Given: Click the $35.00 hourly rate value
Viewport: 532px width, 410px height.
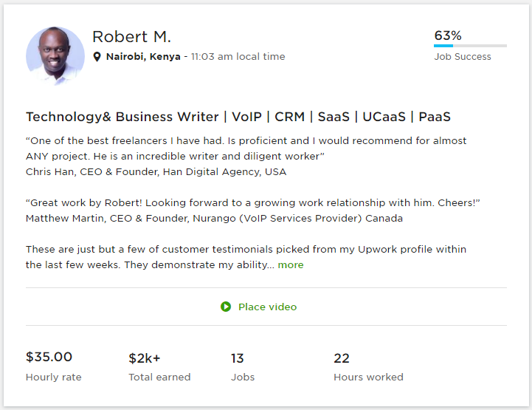Looking at the screenshot, I should coord(49,358).
